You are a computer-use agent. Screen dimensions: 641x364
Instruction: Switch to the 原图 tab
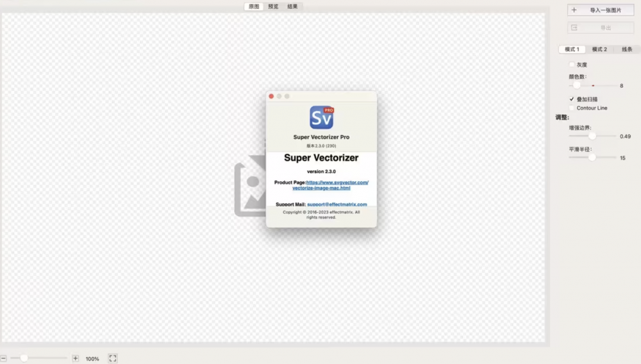coord(254,6)
